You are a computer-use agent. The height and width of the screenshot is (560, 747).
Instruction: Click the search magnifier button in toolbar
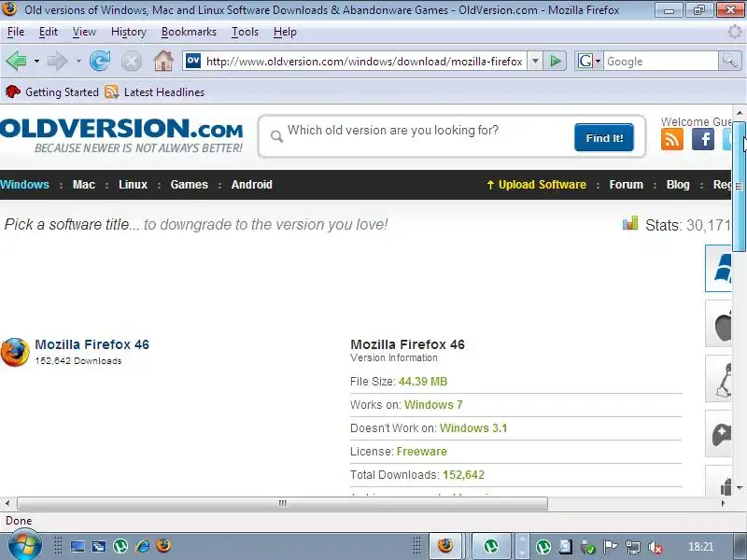pos(729,61)
